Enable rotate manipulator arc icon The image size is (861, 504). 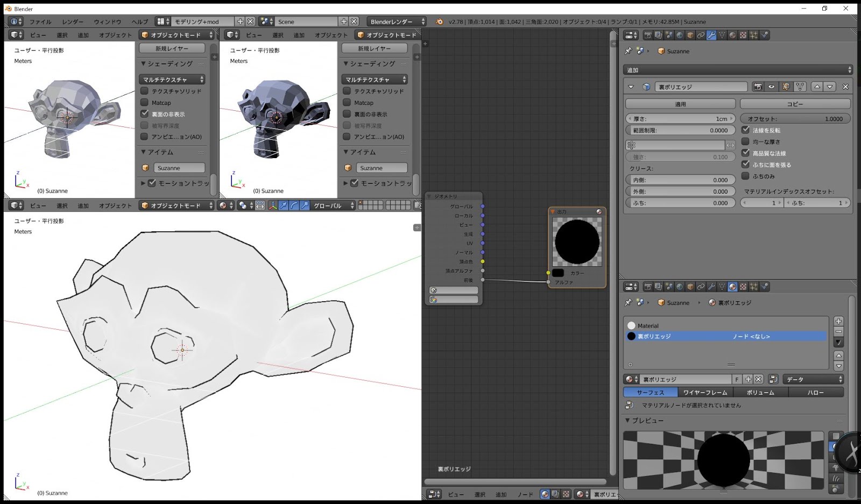(x=294, y=205)
